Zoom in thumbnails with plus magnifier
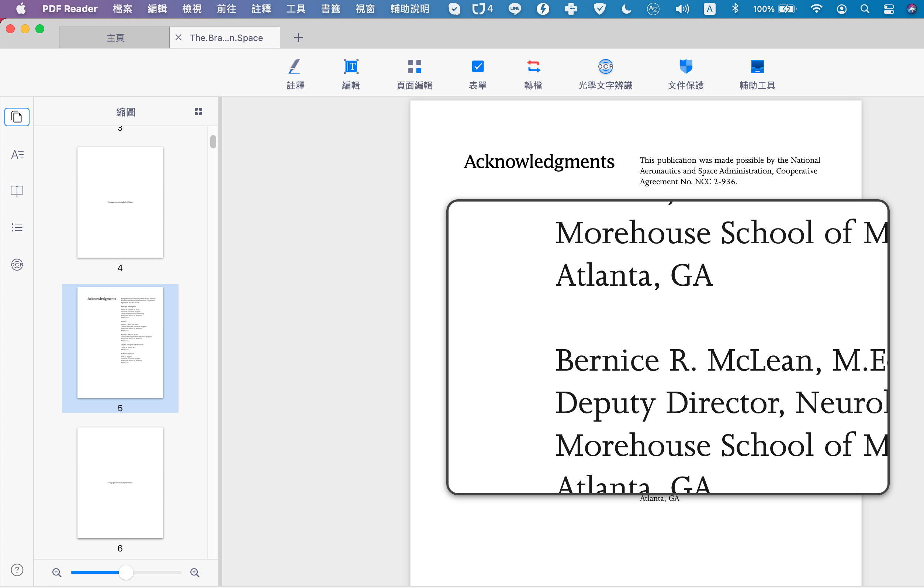This screenshot has width=924, height=588. [x=195, y=572]
